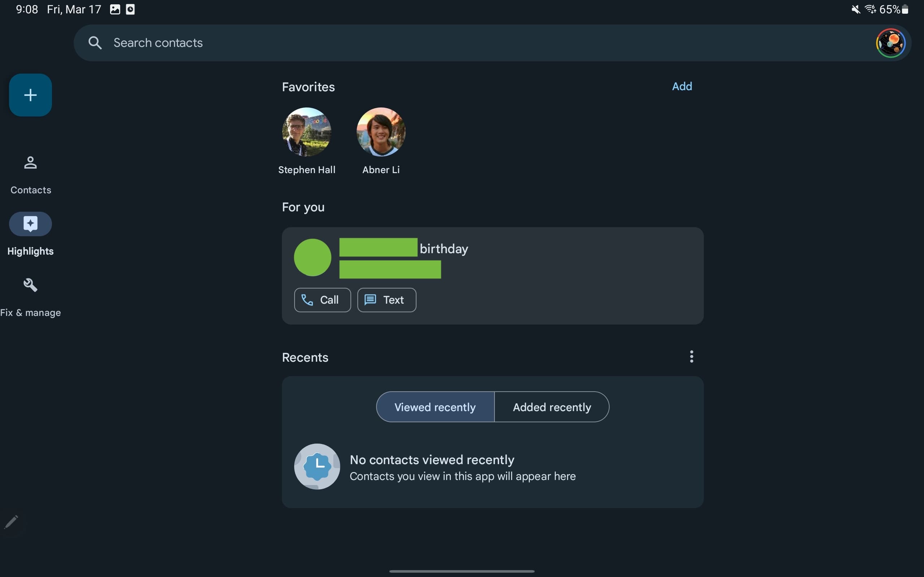Tap the pencil stylus icon at bottom-left

tap(11, 522)
